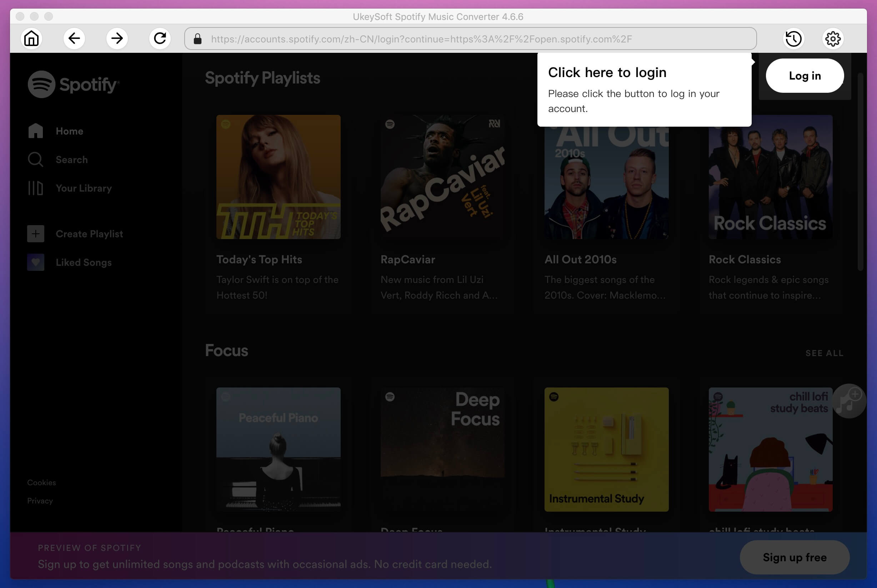Click SEE ALL for Focus section
The width and height of the screenshot is (877, 588).
(x=825, y=353)
